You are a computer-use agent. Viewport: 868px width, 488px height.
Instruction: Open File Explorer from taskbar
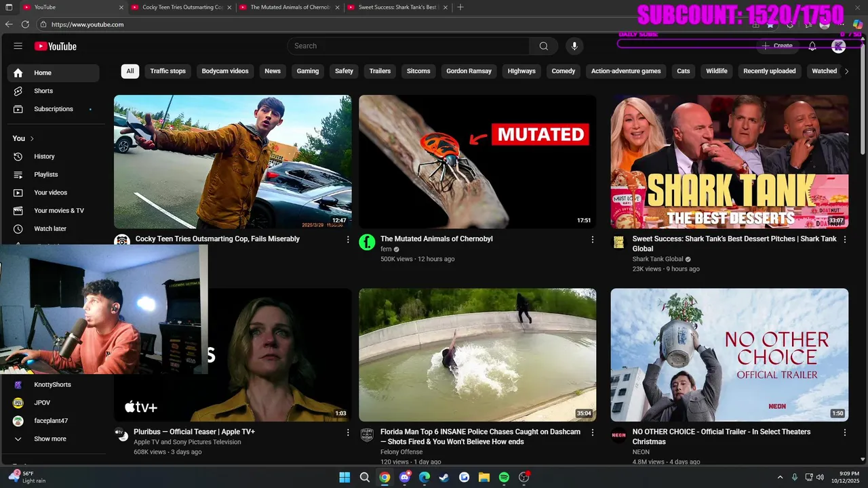(x=484, y=477)
